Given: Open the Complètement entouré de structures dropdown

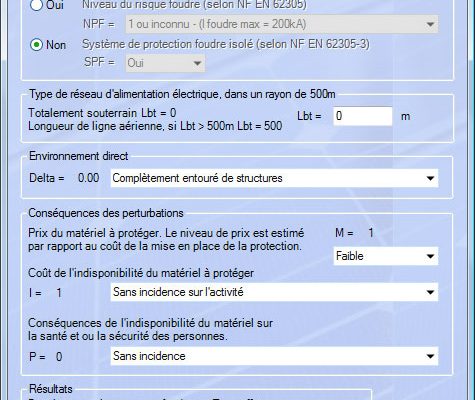Looking at the screenshot, I should [274, 178].
